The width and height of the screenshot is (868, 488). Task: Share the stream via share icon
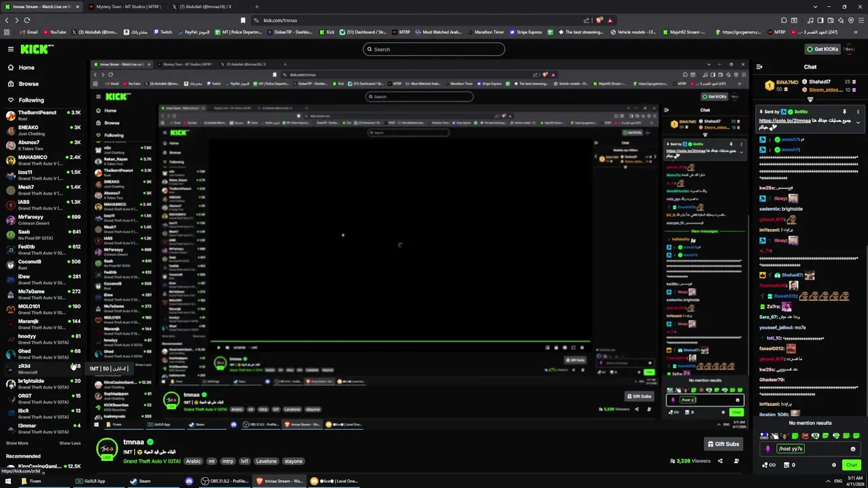click(x=720, y=461)
